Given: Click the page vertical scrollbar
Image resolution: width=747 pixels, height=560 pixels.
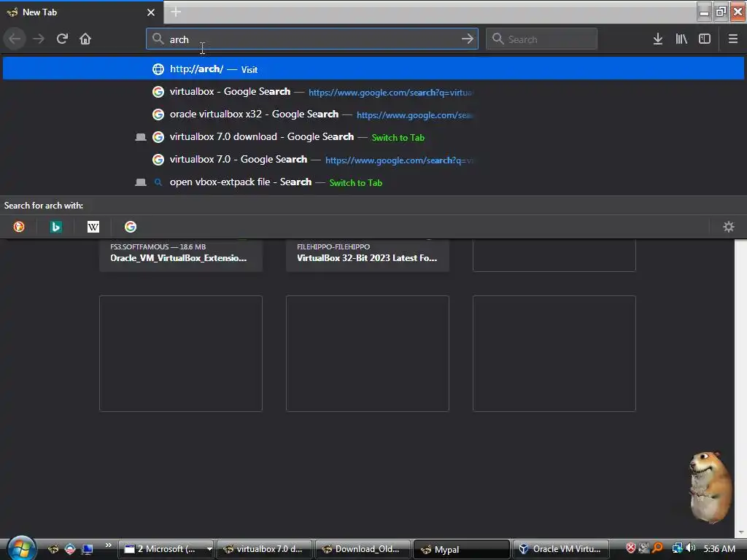Looking at the screenshot, I should [x=740, y=388].
